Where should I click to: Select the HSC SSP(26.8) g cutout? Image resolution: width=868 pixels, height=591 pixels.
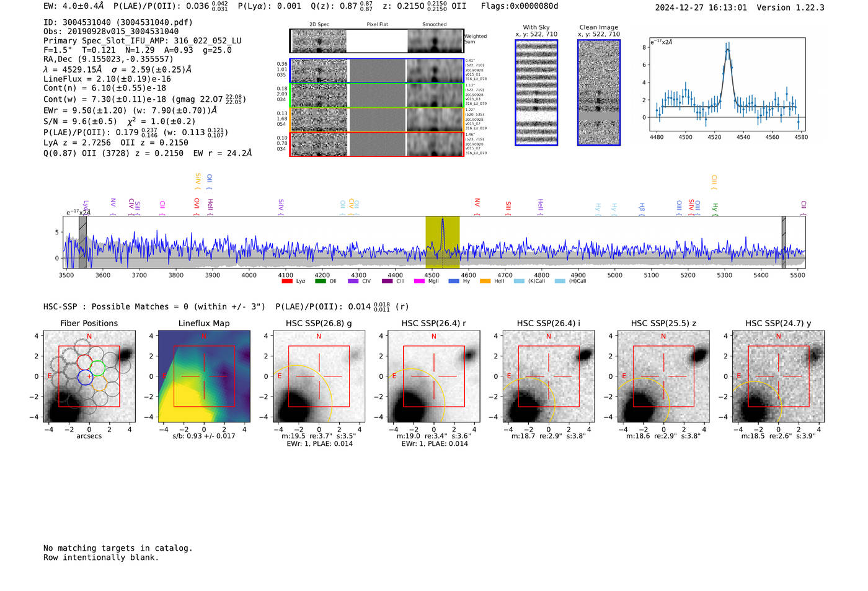pyautogui.click(x=319, y=376)
